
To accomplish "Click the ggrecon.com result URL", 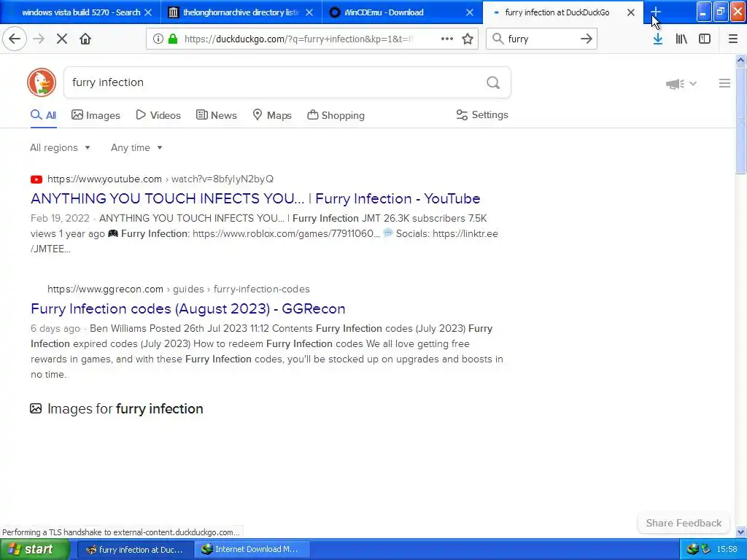I will point(178,289).
